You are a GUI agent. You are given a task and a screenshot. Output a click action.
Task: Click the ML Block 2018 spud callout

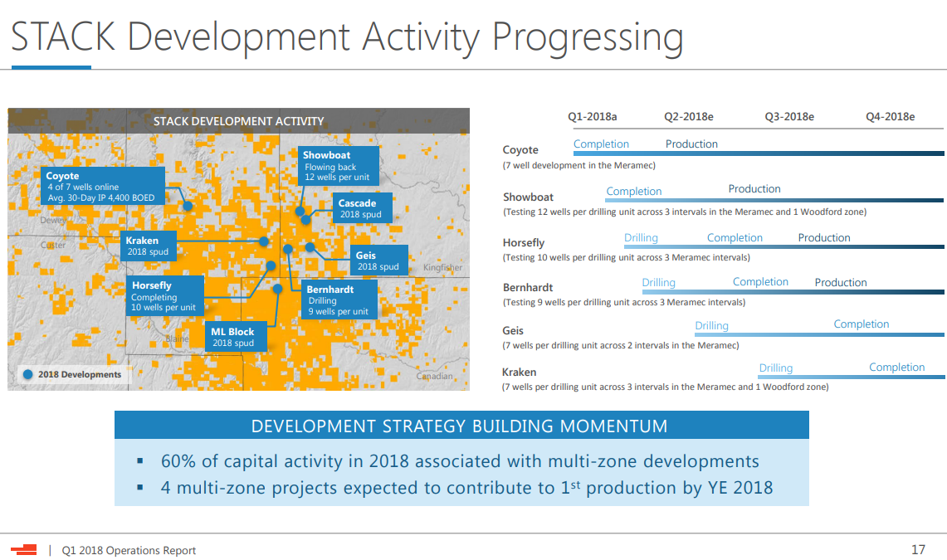click(236, 337)
